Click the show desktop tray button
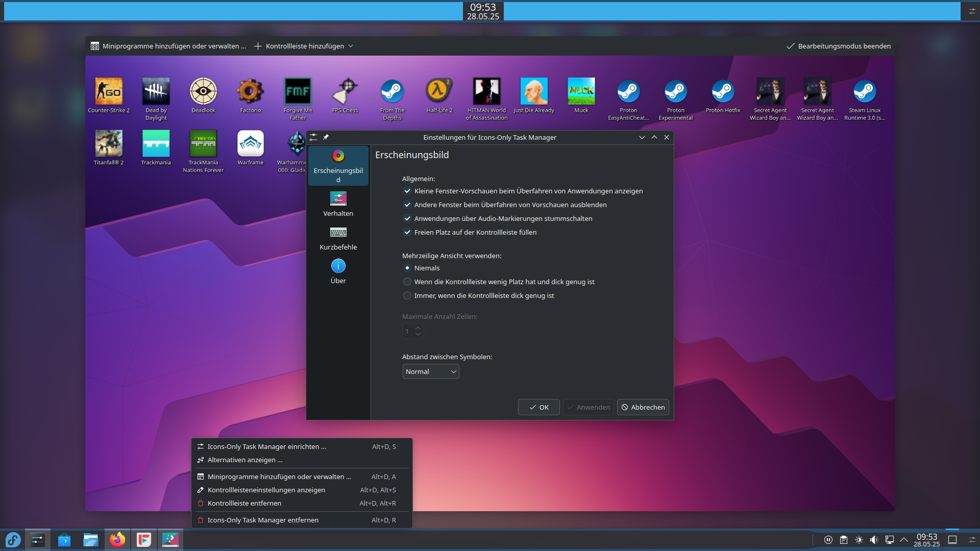 point(952,540)
